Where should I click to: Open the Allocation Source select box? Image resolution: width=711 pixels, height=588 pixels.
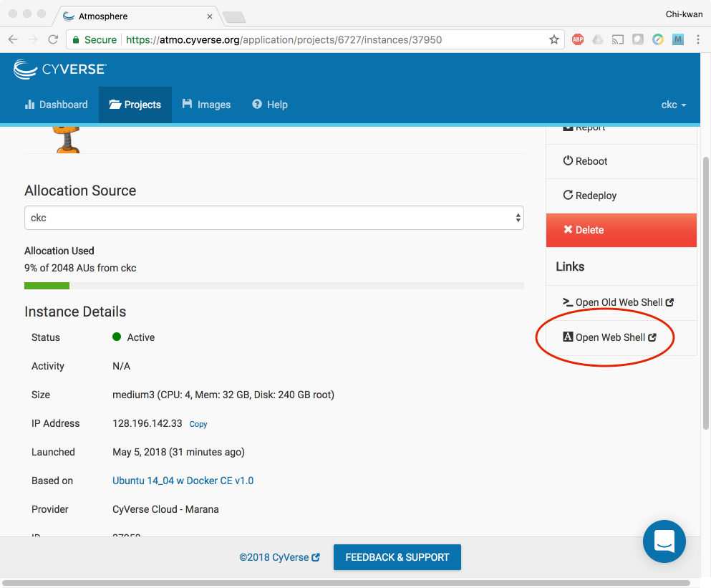[274, 218]
